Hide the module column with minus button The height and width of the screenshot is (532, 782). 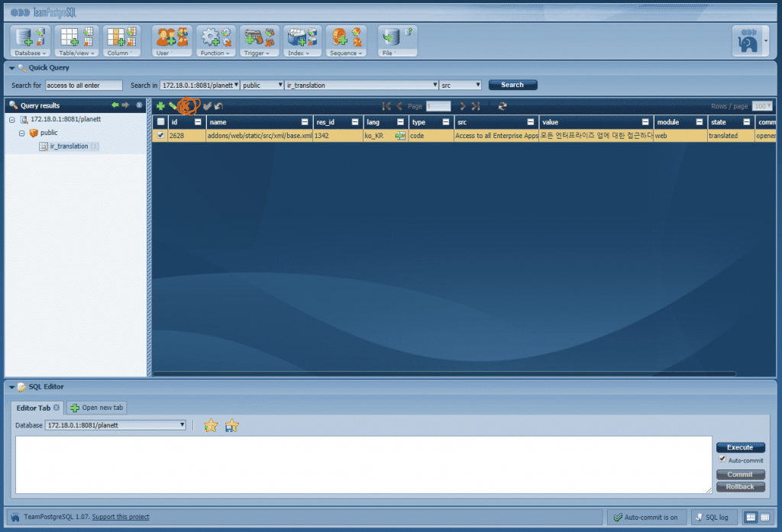pos(700,121)
